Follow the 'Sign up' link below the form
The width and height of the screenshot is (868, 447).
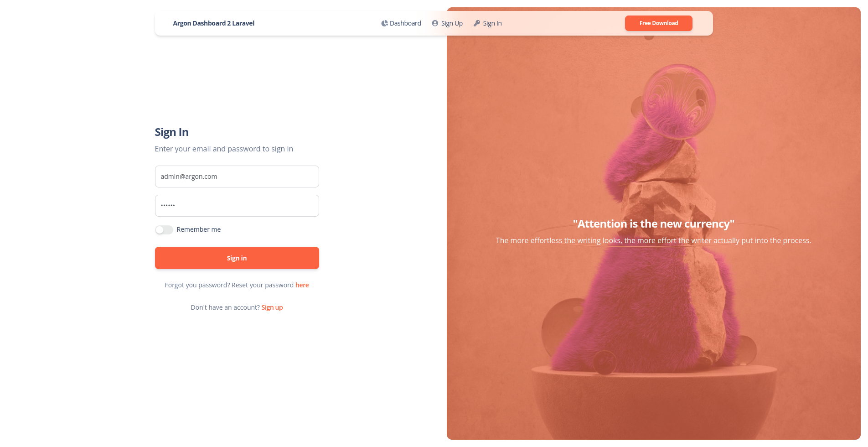272,307
